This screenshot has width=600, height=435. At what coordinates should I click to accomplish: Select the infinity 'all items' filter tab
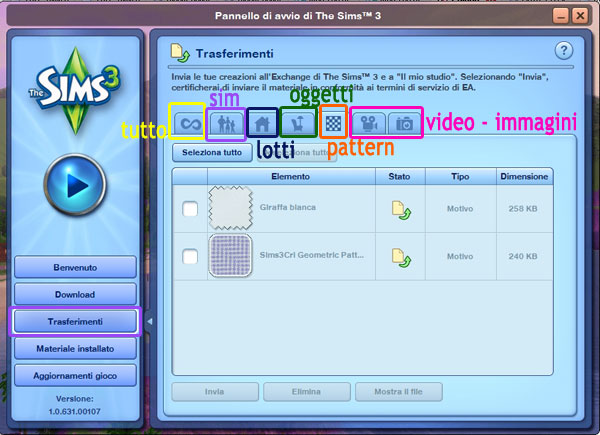190,124
